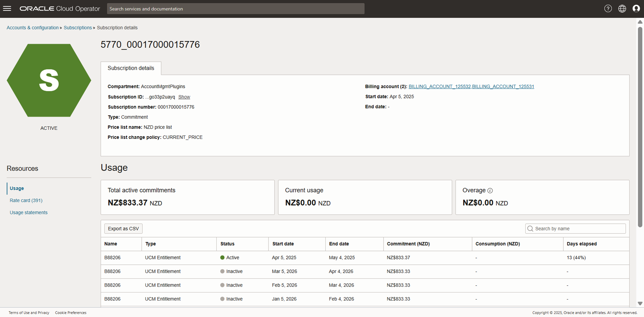
Task: Click the scrollbar down arrow
Action: tap(640, 304)
